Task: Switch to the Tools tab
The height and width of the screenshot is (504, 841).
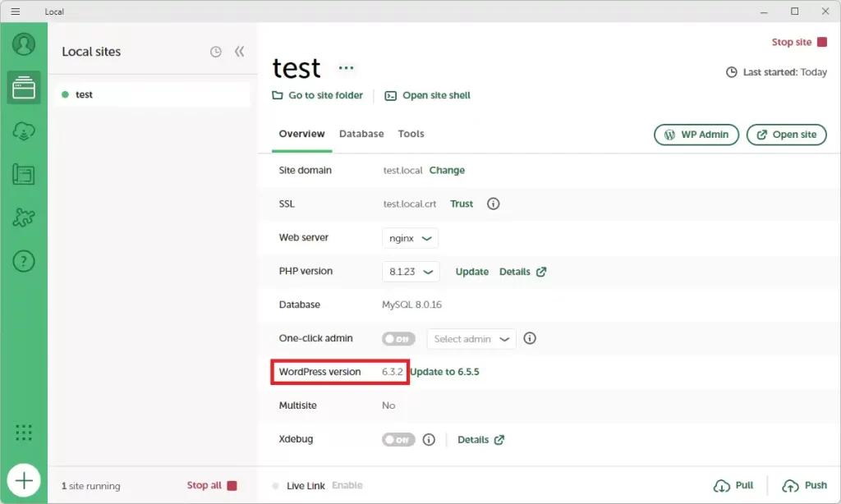Action: (411, 134)
